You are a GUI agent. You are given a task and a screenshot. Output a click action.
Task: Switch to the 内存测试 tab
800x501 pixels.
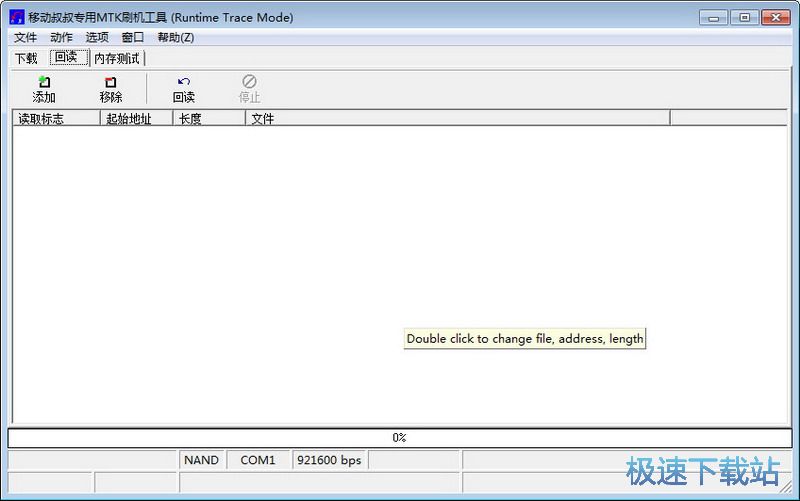click(117, 58)
